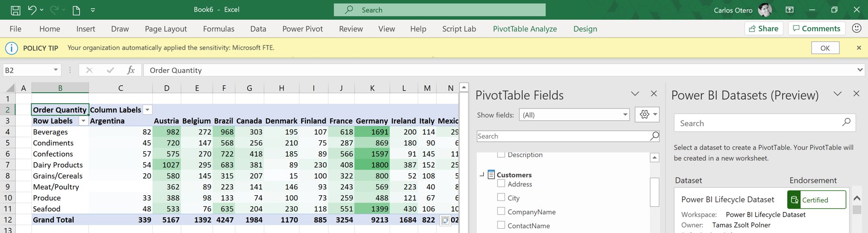Collapse the Customers table node
Viewport: 868px width, 233px height.
pos(482,175)
